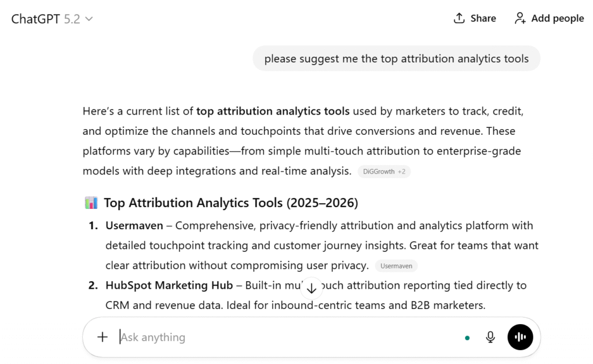Start voice mode with the waveform icon
593x364 pixels.
coord(519,337)
